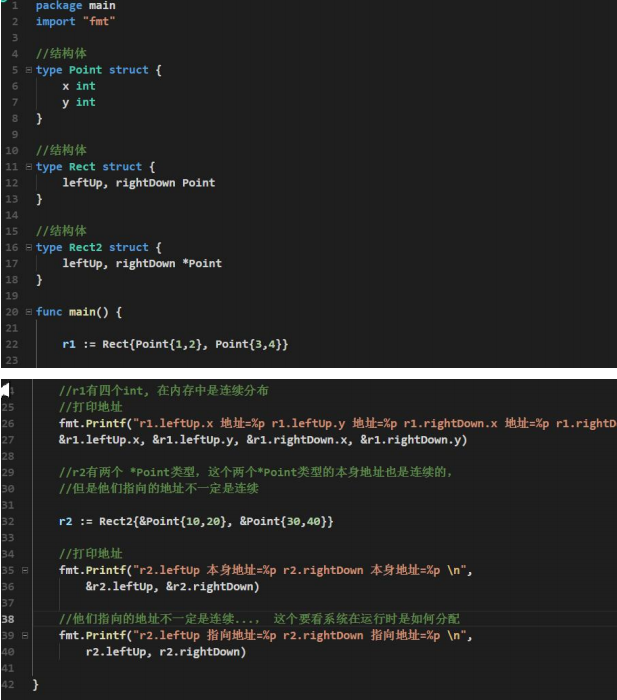
Task: Click the '//结构体' comment on line 4
Action: coord(61,54)
